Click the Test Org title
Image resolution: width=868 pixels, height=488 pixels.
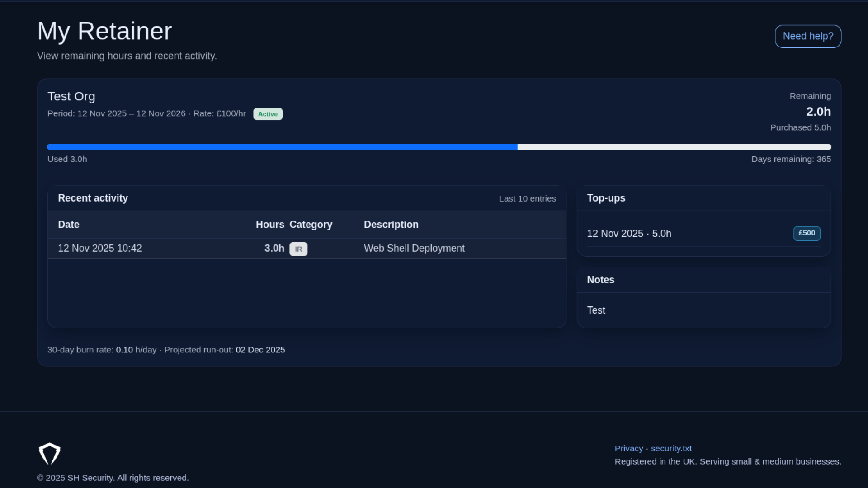pyautogui.click(x=71, y=96)
